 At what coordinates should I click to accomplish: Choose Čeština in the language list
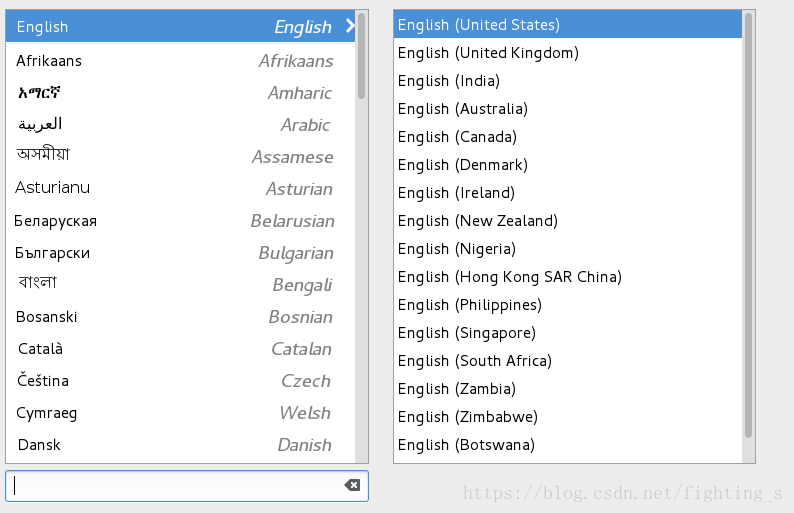point(180,380)
